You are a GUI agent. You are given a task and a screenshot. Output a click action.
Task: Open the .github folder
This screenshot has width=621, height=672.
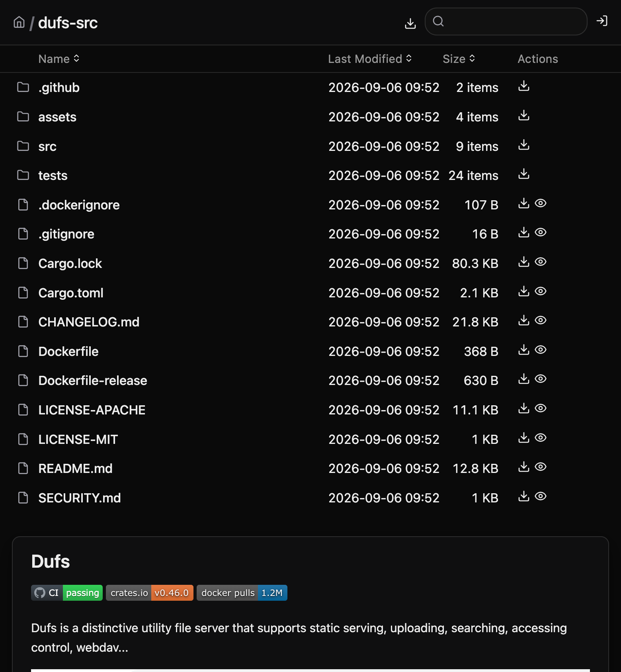pyautogui.click(x=59, y=88)
